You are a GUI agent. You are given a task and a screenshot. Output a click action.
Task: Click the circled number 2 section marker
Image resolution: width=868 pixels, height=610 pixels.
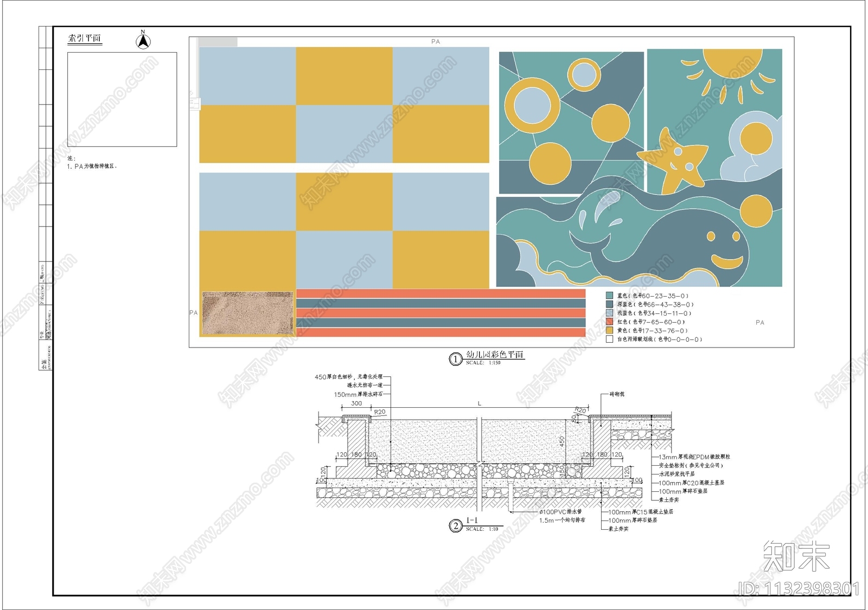(x=455, y=525)
